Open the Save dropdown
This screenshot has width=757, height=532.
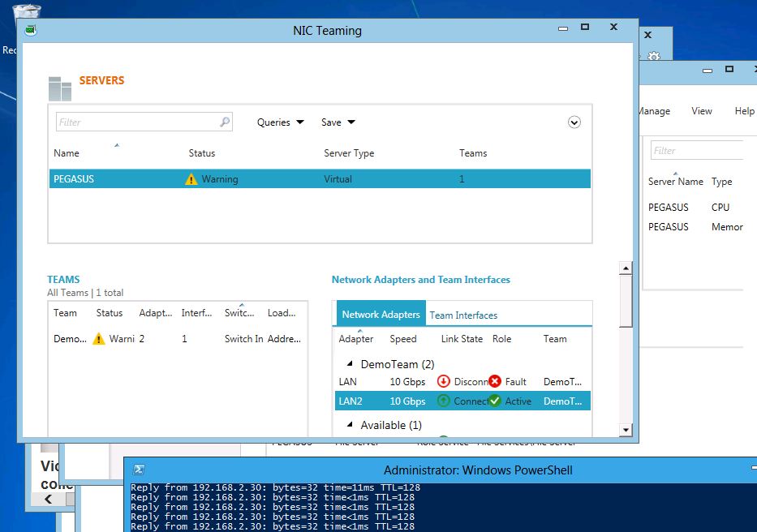338,122
